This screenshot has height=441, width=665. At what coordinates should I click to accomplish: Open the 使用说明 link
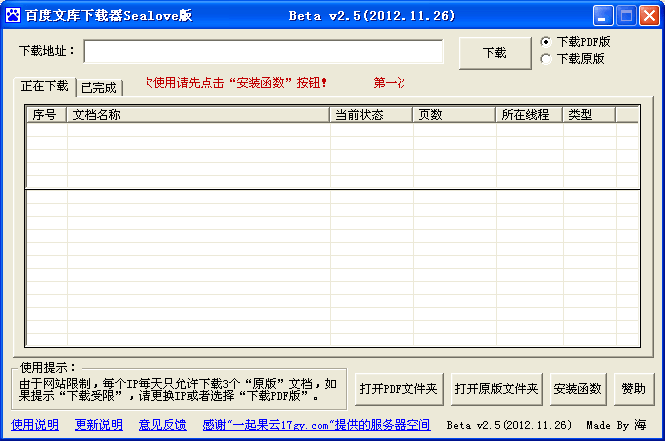(x=35, y=425)
